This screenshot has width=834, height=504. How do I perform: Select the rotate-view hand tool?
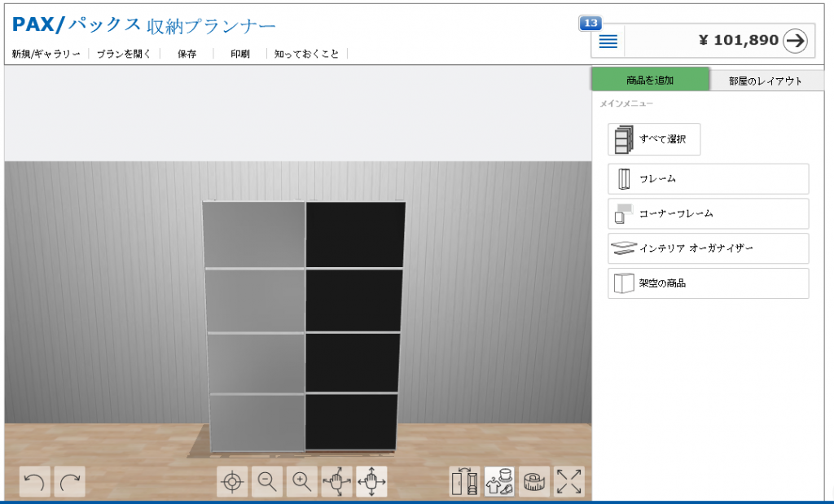[336, 482]
